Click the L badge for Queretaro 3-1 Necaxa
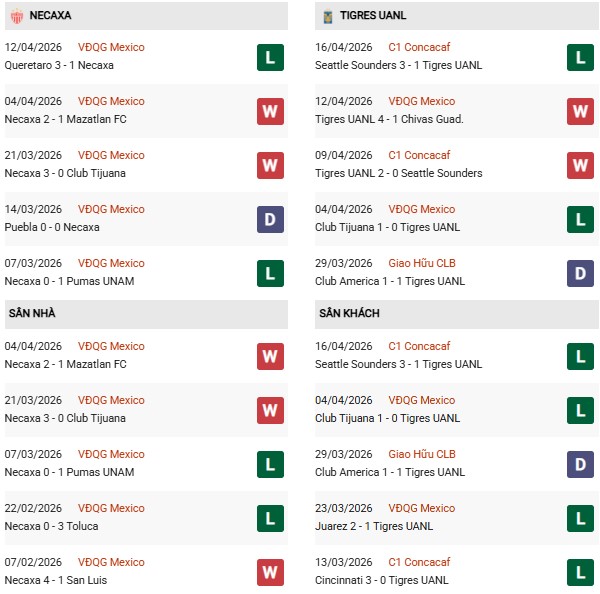Screen dimensions: 600x594 (270, 57)
